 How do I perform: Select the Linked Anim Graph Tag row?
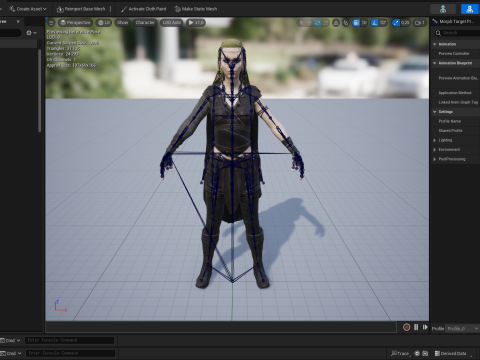coord(456,102)
